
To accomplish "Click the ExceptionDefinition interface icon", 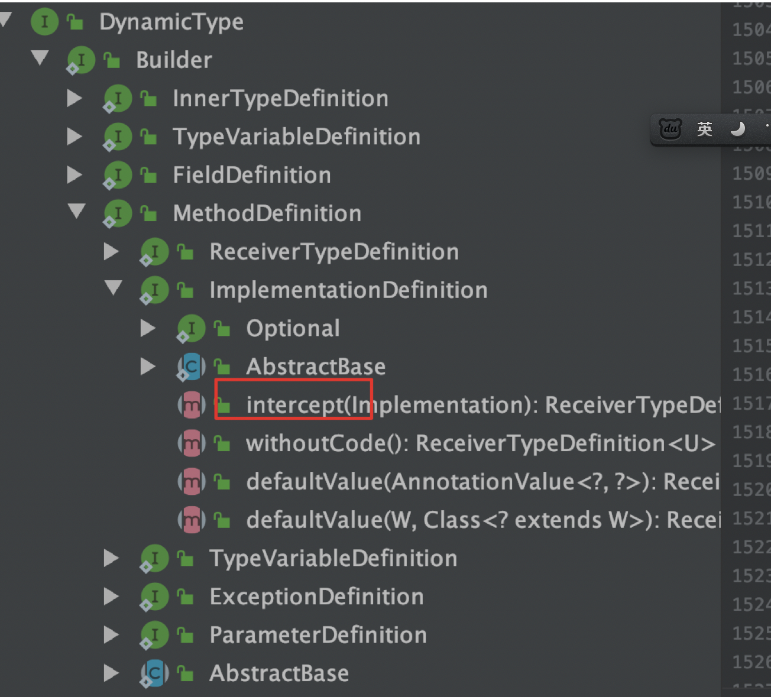I will pyautogui.click(x=154, y=597).
